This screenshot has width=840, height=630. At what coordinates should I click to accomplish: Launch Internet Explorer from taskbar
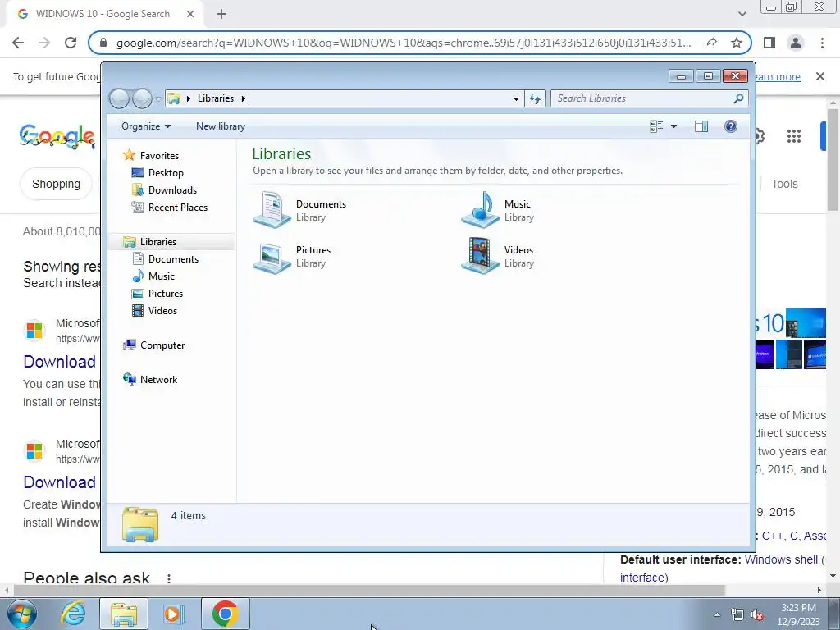(x=73, y=614)
